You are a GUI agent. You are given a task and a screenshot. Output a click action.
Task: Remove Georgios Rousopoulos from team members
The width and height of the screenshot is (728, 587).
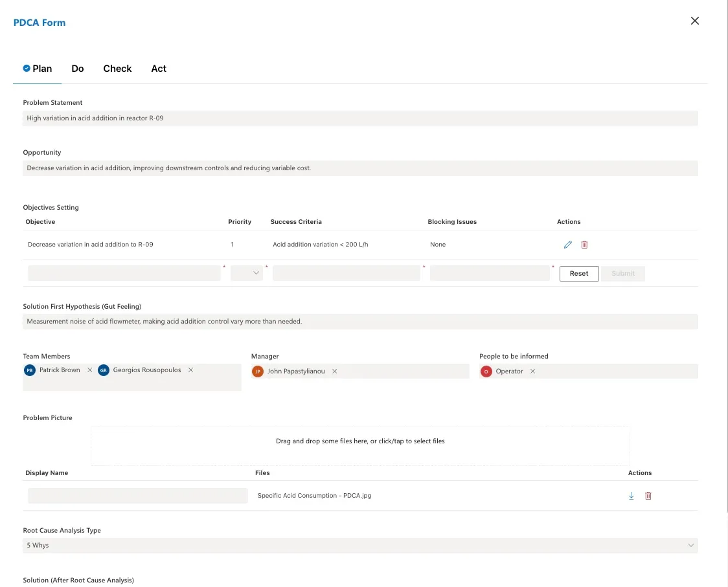(x=190, y=370)
